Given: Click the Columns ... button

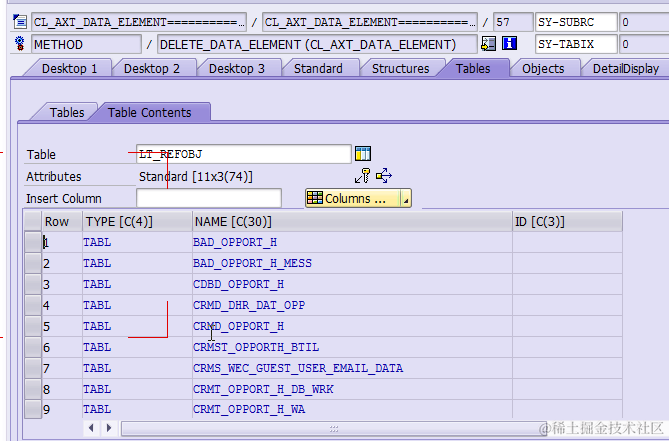Looking at the screenshot, I should (x=353, y=199).
